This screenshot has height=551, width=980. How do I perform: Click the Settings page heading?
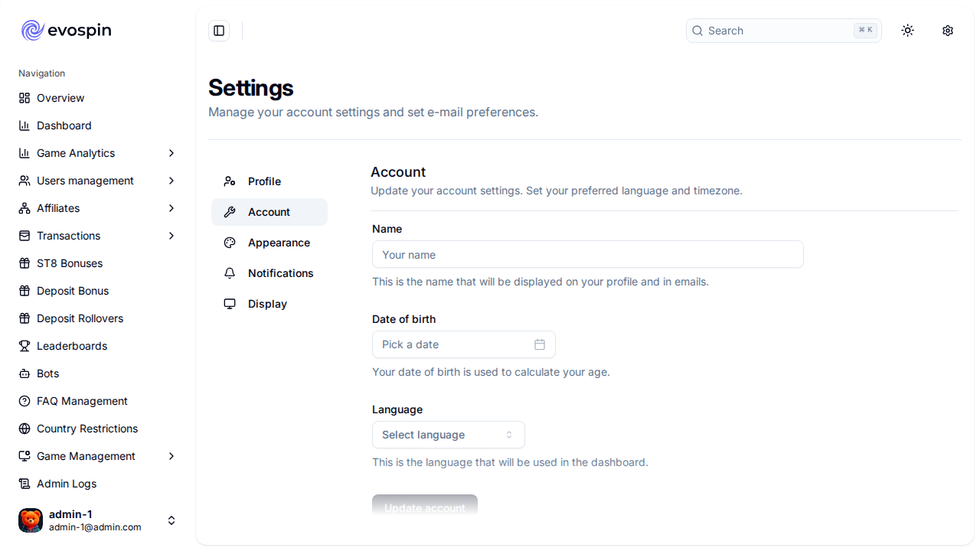[x=251, y=88]
